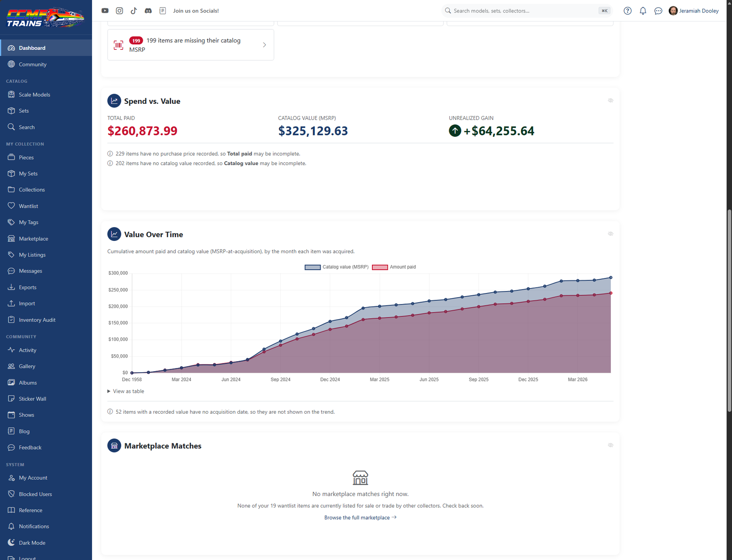Open the Discord social icon
The width and height of the screenshot is (732, 560).
tap(148, 11)
